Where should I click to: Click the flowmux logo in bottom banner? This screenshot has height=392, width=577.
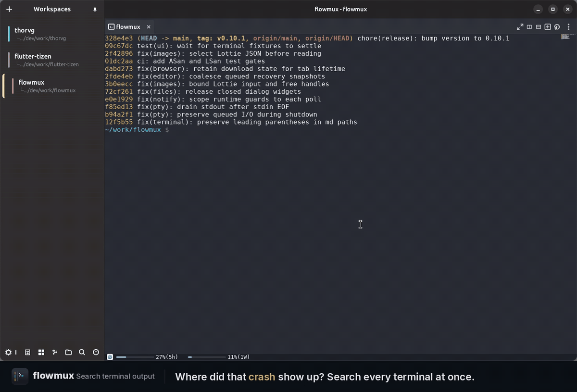point(20,376)
